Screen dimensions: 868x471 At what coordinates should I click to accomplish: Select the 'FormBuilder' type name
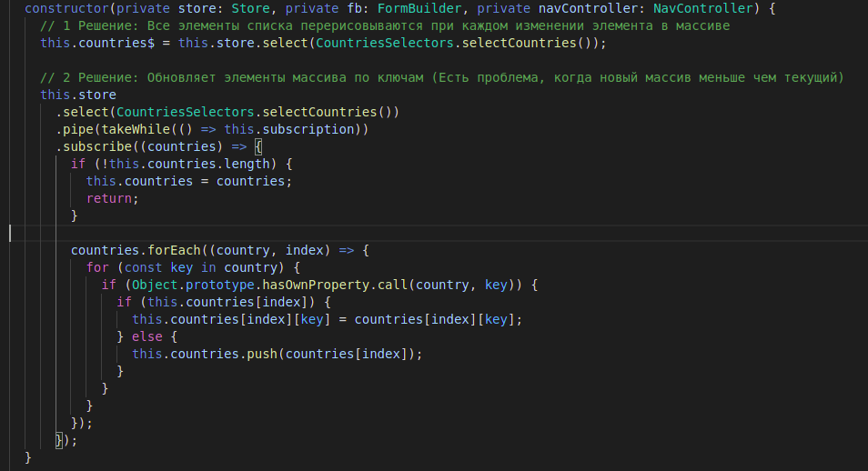pyautogui.click(x=419, y=8)
